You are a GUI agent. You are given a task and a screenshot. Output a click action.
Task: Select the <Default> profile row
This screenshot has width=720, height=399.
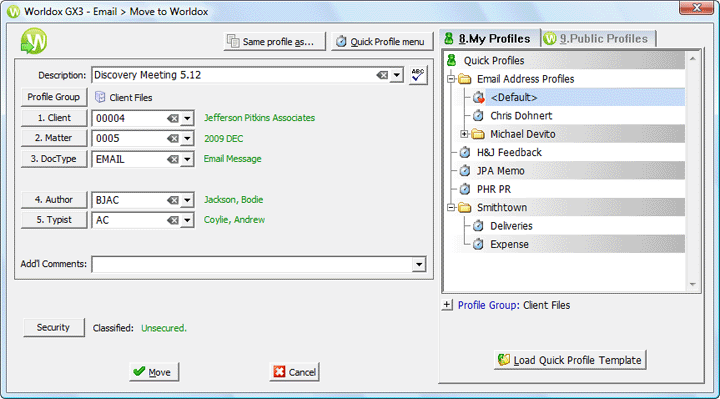585,97
